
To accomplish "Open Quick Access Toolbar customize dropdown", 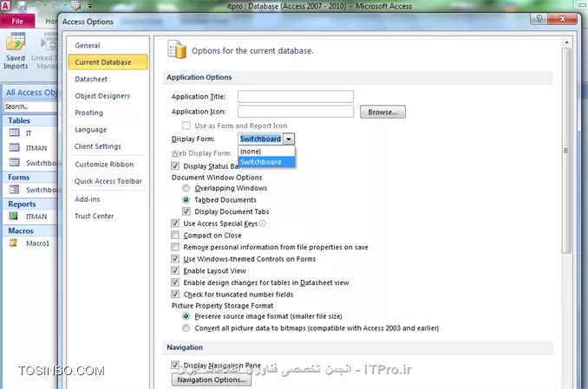I will pos(90,5).
